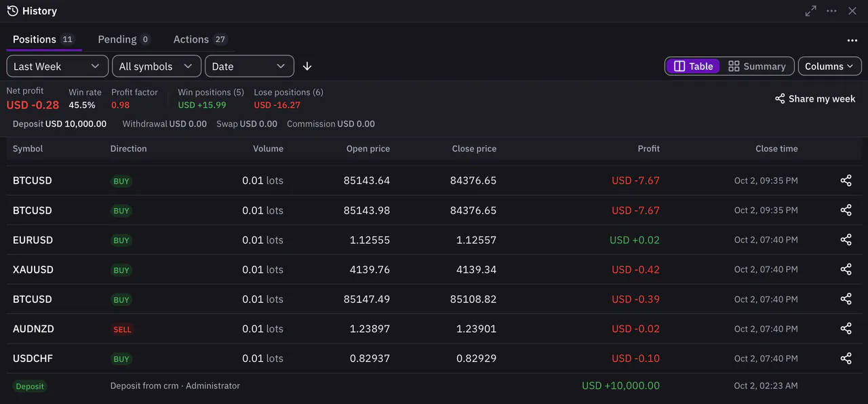Open the three-dot menu beside the tabs

[x=852, y=41]
